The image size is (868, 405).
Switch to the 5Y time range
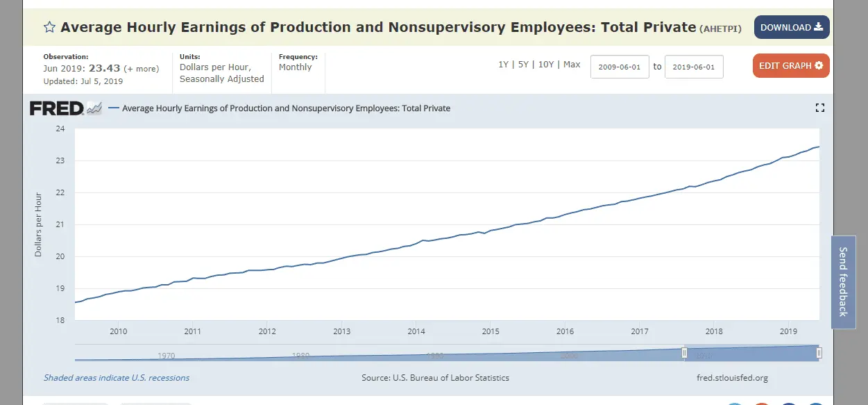[522, 65]
